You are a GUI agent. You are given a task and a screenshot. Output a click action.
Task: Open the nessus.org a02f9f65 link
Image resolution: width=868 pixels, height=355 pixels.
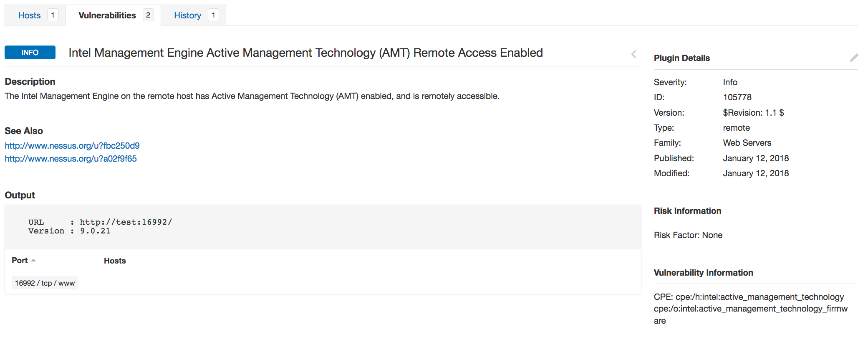pos(71,159)
